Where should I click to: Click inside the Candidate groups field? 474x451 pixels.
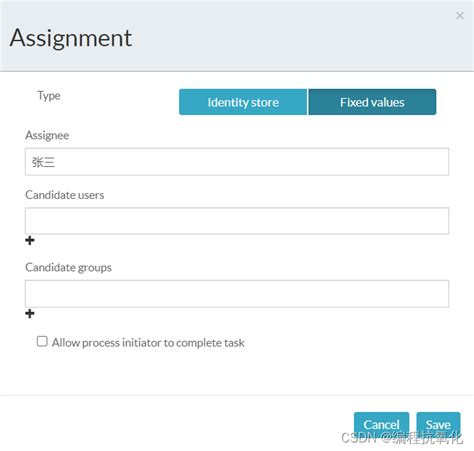click(237, 294)
